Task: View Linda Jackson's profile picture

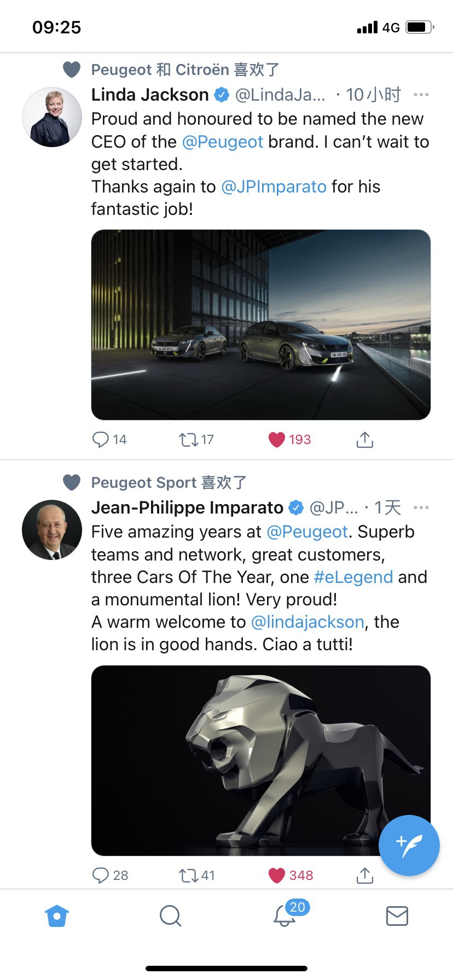Action: [x=52, y=117]
